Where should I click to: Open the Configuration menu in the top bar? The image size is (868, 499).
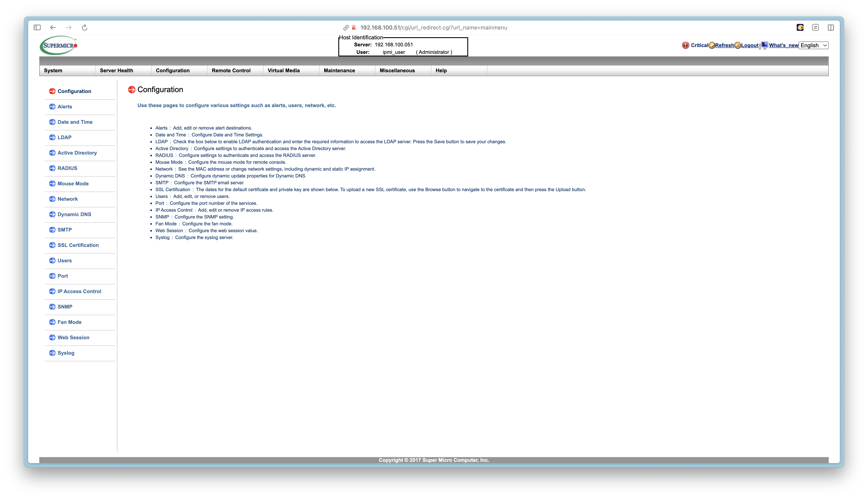point(179,71)
